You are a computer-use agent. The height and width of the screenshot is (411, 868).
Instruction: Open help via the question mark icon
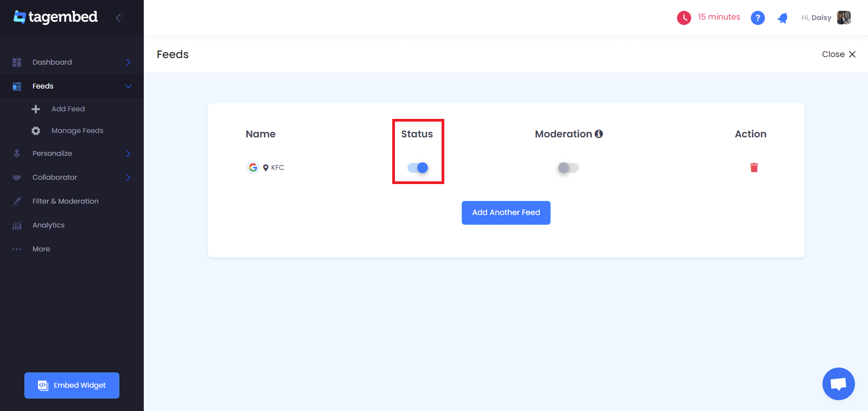coord(758,18)
